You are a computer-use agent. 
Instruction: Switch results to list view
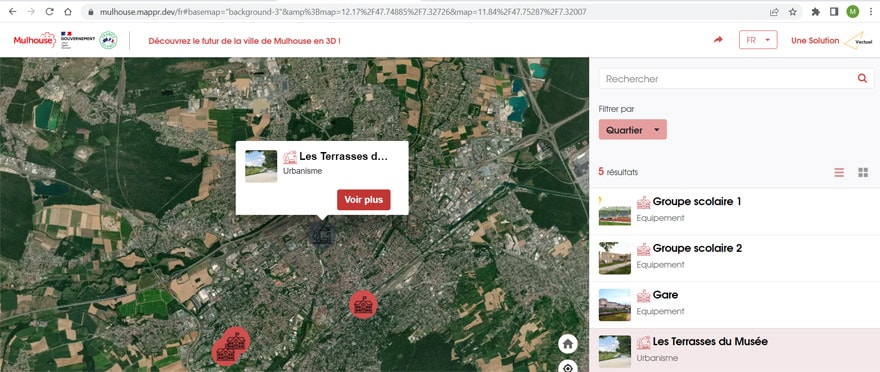coord(838,172)
